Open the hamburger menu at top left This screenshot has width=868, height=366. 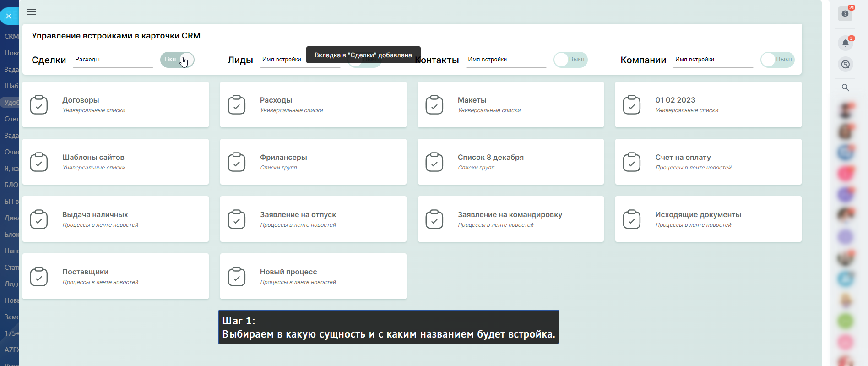tap(31, 12)
